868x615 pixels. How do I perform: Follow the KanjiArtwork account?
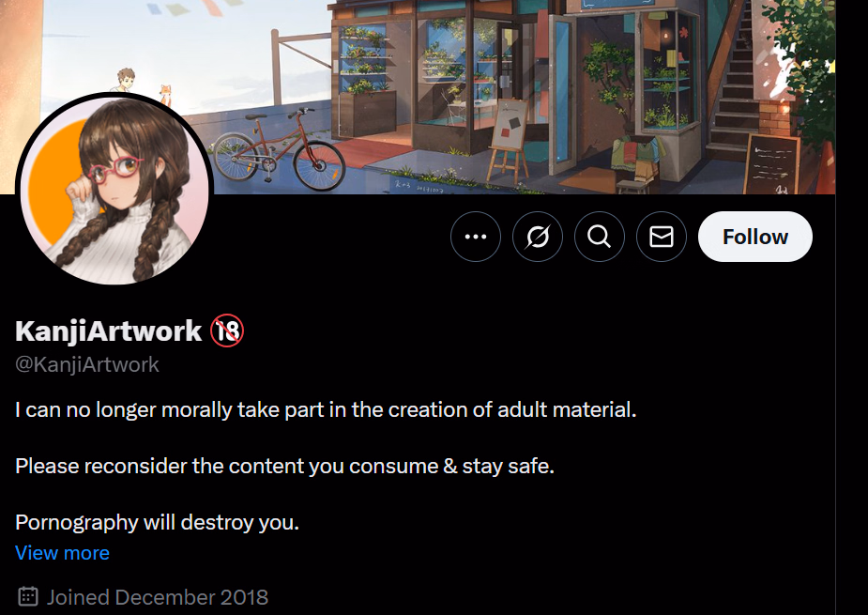pos(755,237)
